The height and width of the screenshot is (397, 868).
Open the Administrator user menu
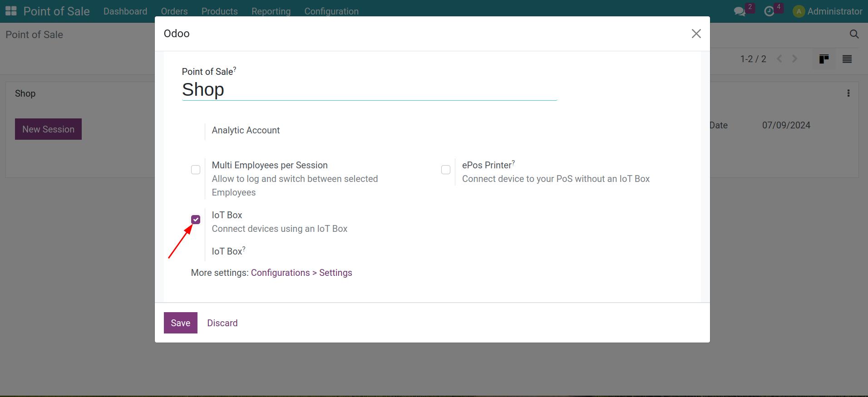click(827, 11)
